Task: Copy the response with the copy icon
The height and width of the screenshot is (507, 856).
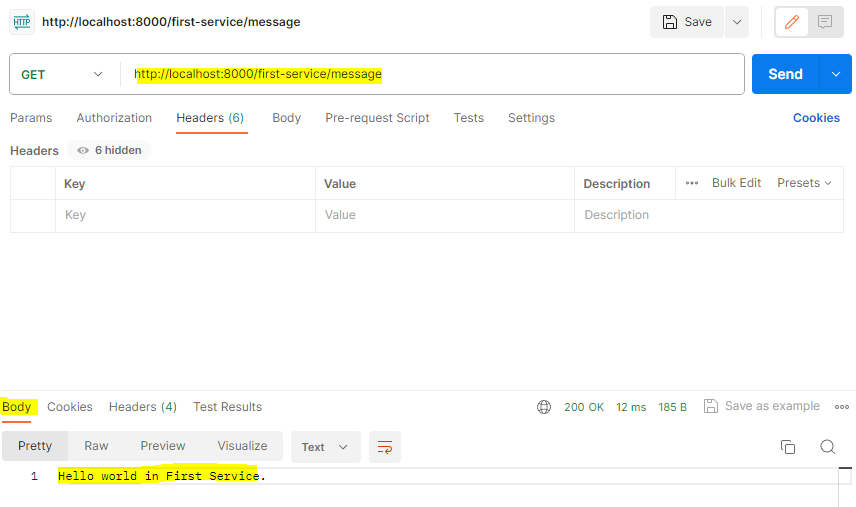Action: (788, 447)
